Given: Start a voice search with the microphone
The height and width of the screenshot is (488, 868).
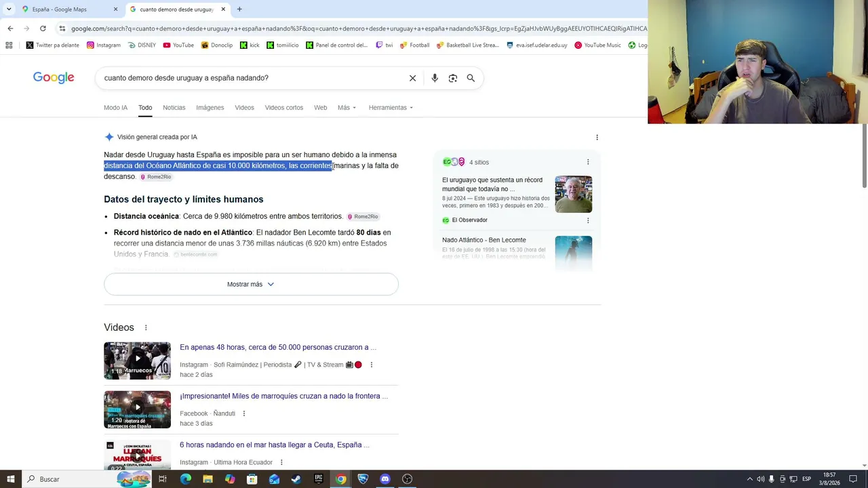Looking at the screenshot, I should pos(435,78).
